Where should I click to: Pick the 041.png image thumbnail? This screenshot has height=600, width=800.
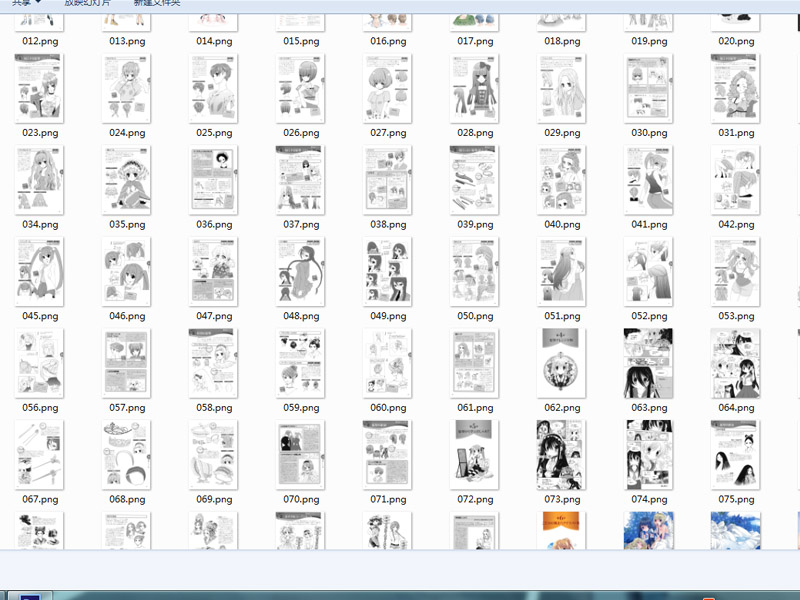pos(648,180)
